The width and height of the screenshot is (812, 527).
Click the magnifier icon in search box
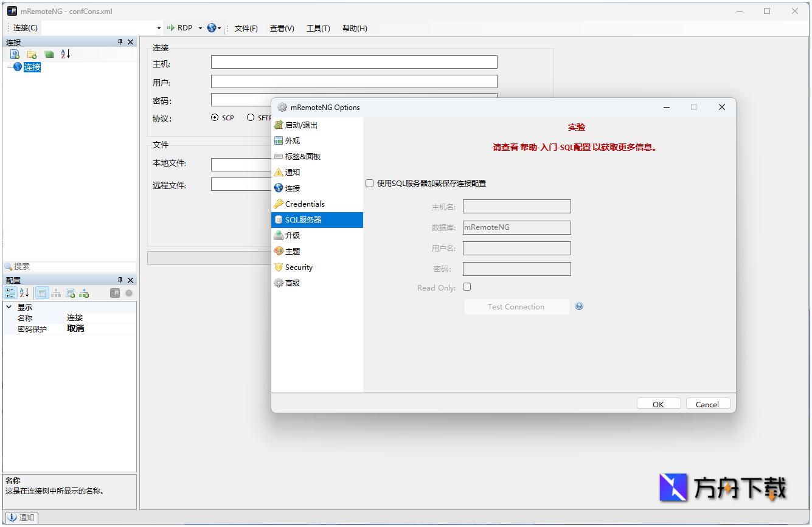click(x=9, y=267)
